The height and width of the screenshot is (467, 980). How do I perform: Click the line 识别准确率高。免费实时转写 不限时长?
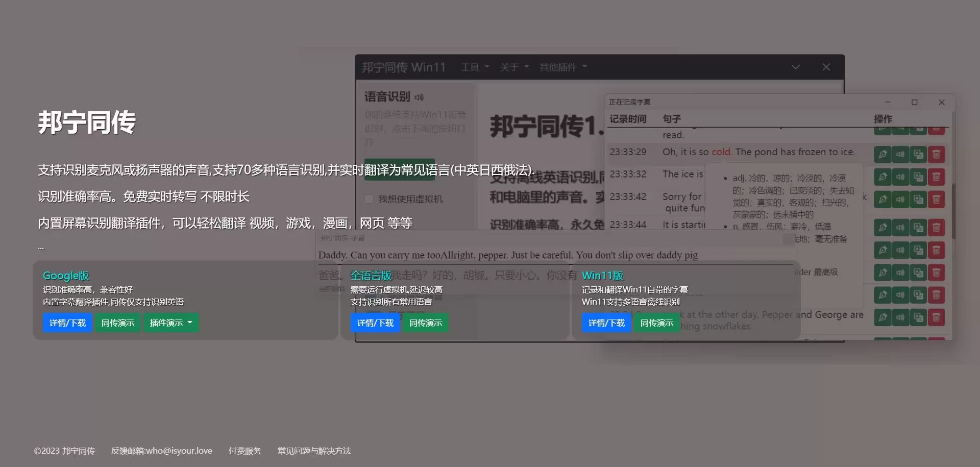143,196
